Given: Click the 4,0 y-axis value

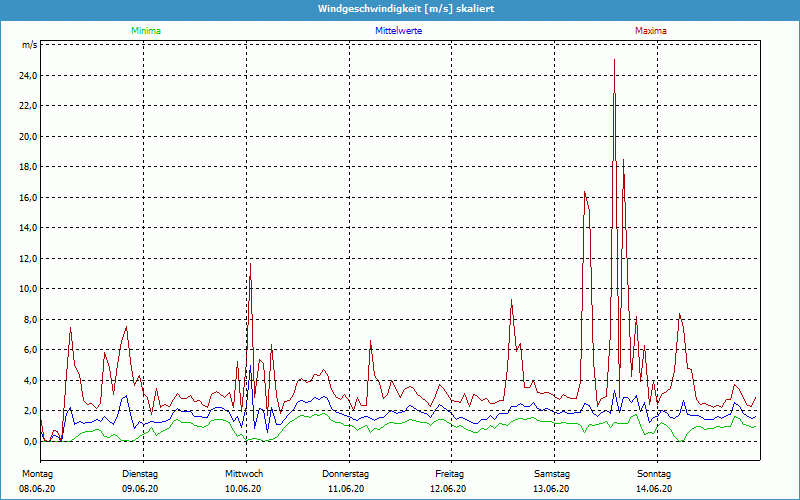Looking at the screenshot, I should point(31,381).
